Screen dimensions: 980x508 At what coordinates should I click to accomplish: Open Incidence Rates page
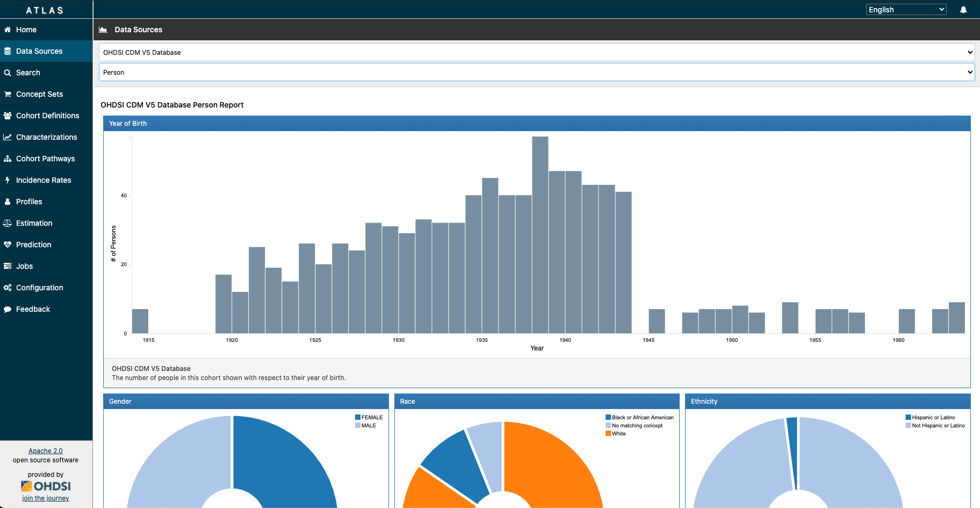pos(46,180)
